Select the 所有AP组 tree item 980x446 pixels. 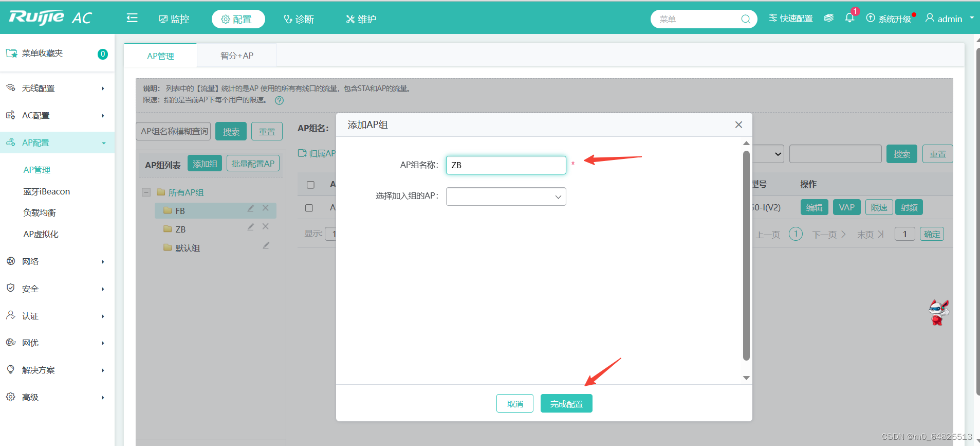(x=186, y=192)
